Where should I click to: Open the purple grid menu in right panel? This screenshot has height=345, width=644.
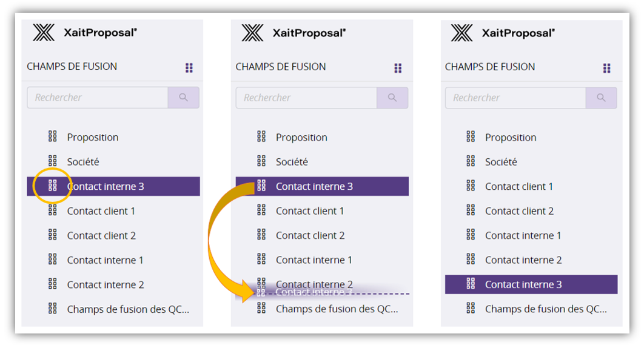click(607, 68)
